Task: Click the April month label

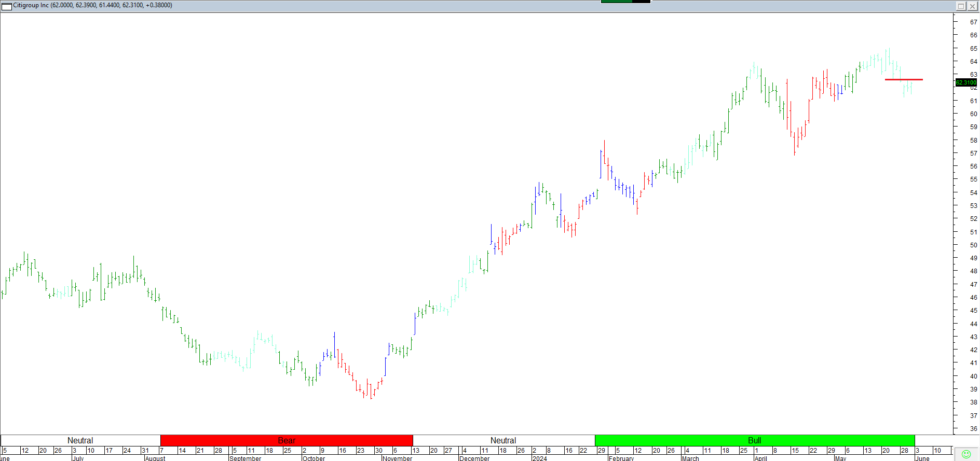Action: tap(761, 458)
